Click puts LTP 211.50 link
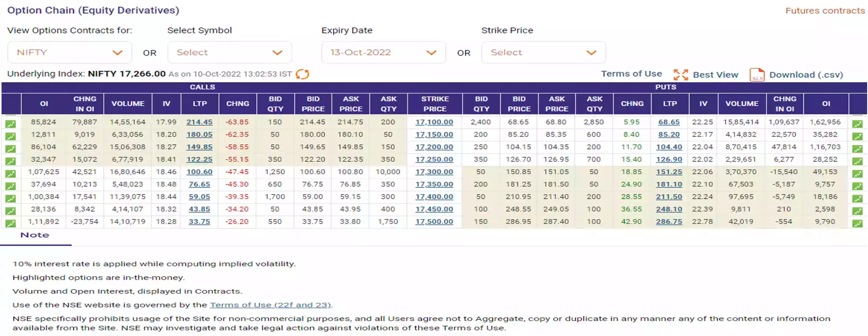Viewport: 868px width, 336px height. [x=669, y=197]
